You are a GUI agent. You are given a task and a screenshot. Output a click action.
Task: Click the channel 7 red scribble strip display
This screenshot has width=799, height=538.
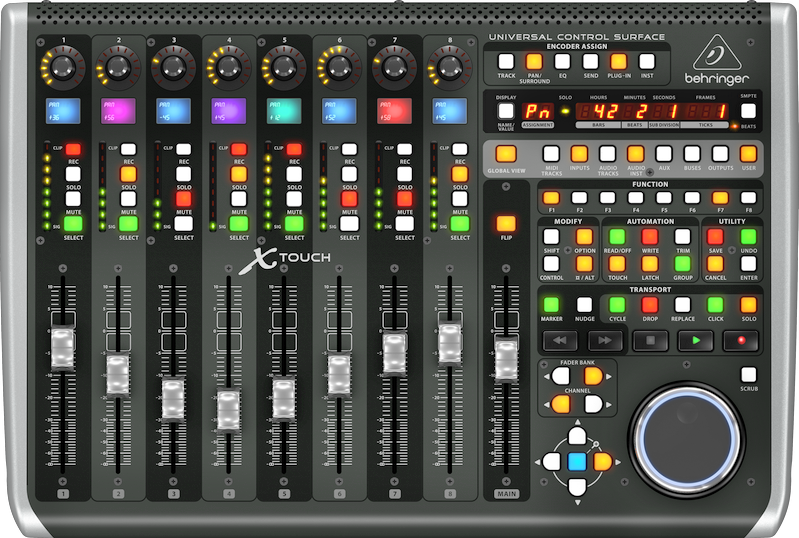(x=394, y=111)
